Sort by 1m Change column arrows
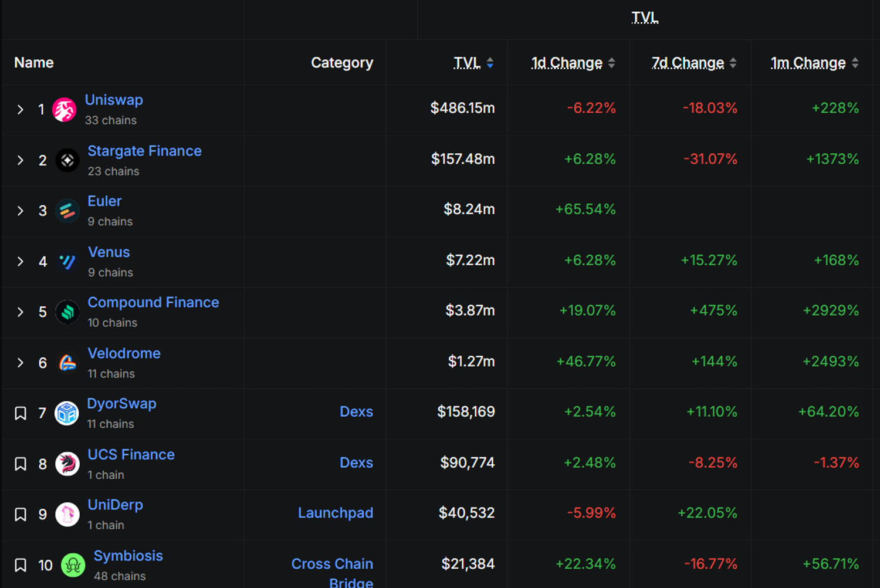This screenshot has width=880, height=588. 855,63
